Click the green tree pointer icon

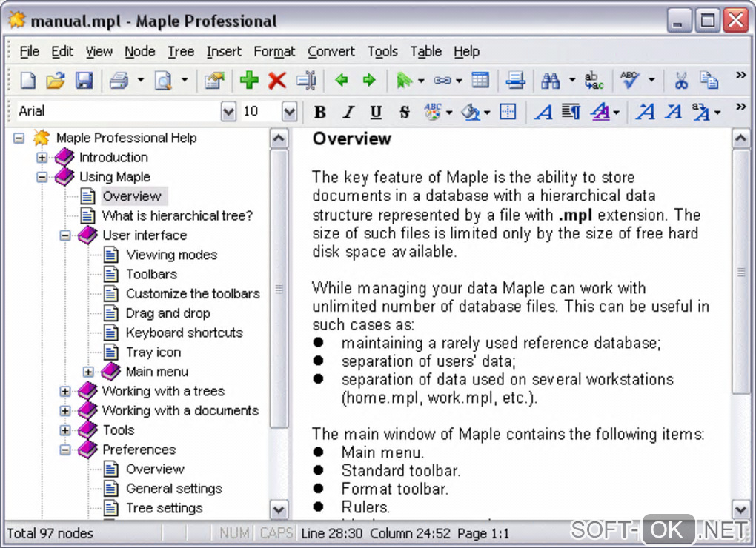404,80
